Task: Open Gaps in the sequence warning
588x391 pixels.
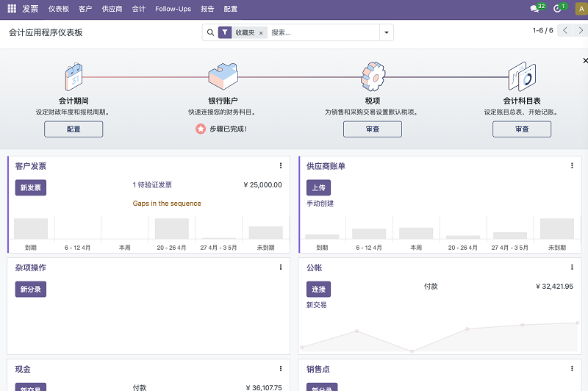Action: tap(167, 203)
